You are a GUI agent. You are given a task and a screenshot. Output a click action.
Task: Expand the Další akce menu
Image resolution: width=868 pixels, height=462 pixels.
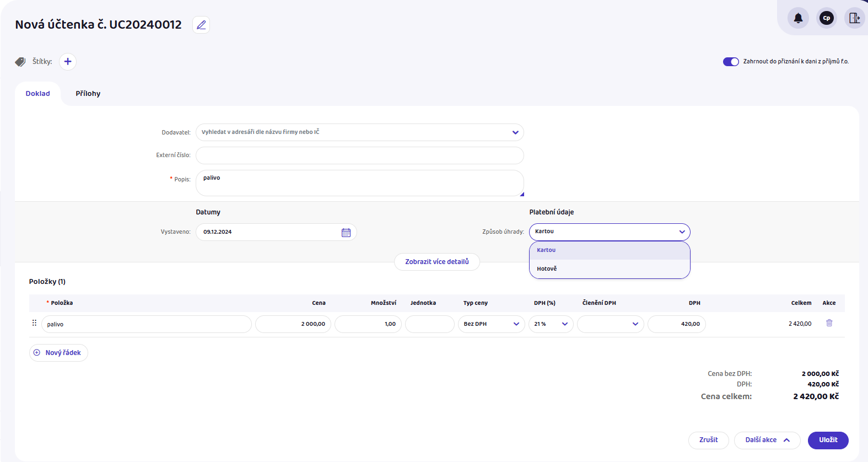tap(767, 440)
